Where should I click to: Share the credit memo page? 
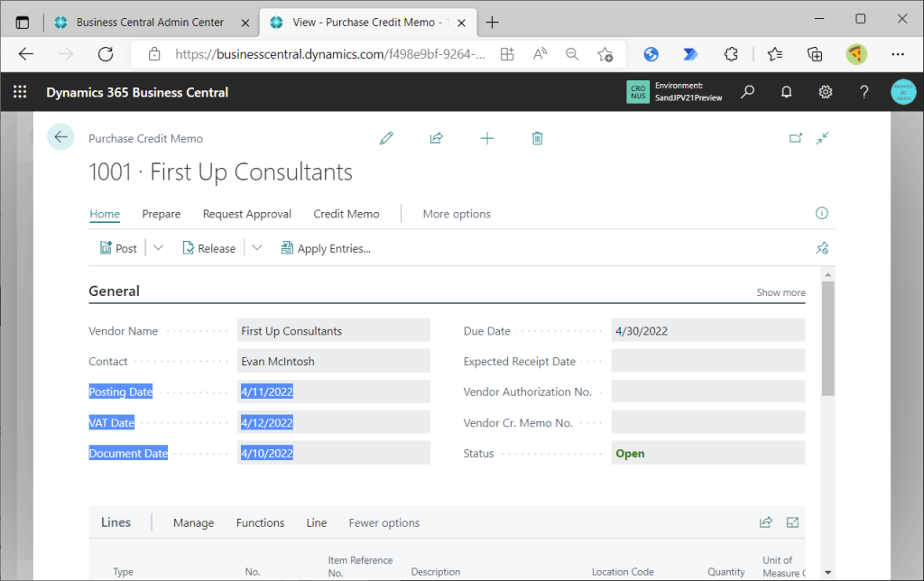pyautogui.click(x=437, y=138)
